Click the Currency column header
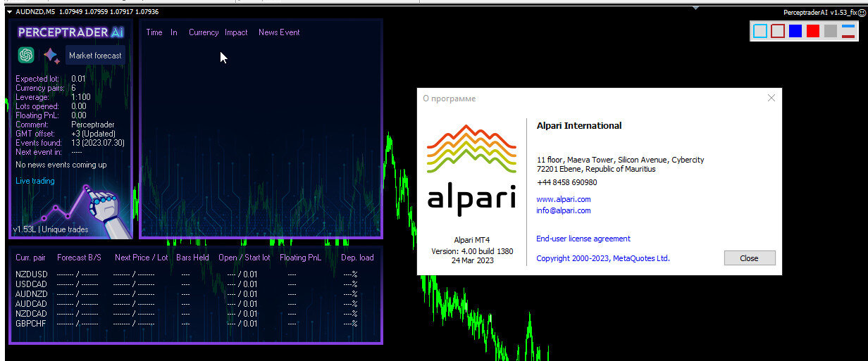The image size is (868, 361). click(x=204, y=32)
